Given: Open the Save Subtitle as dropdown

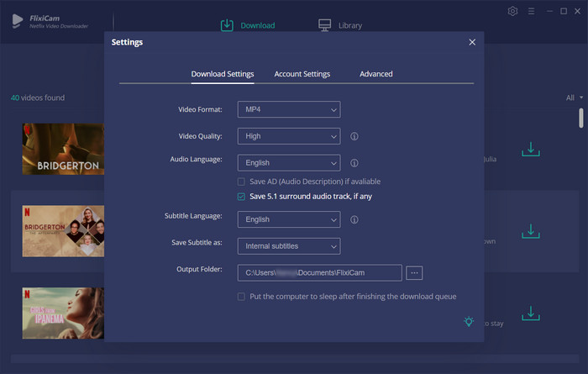Looking at the screenshot, I should tap(289, 246).
